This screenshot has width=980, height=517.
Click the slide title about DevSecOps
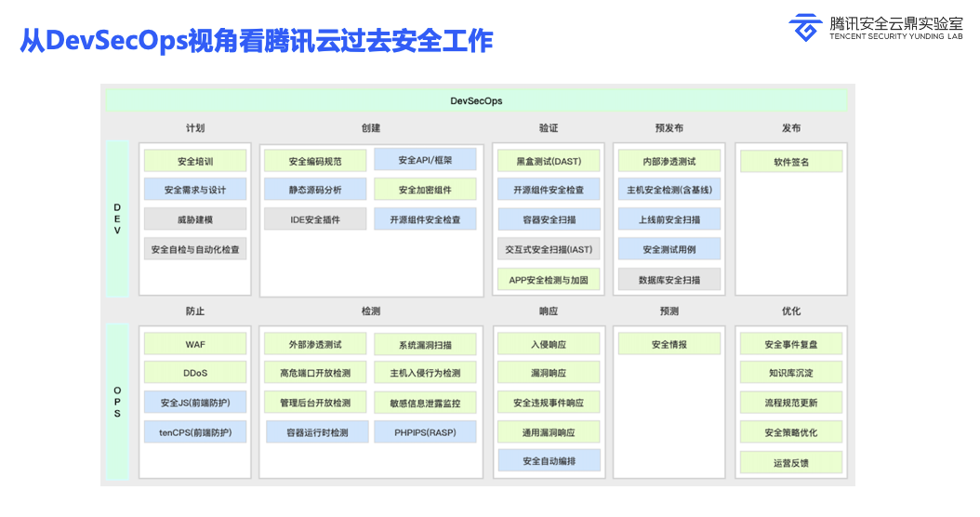(x=257, y=41)
